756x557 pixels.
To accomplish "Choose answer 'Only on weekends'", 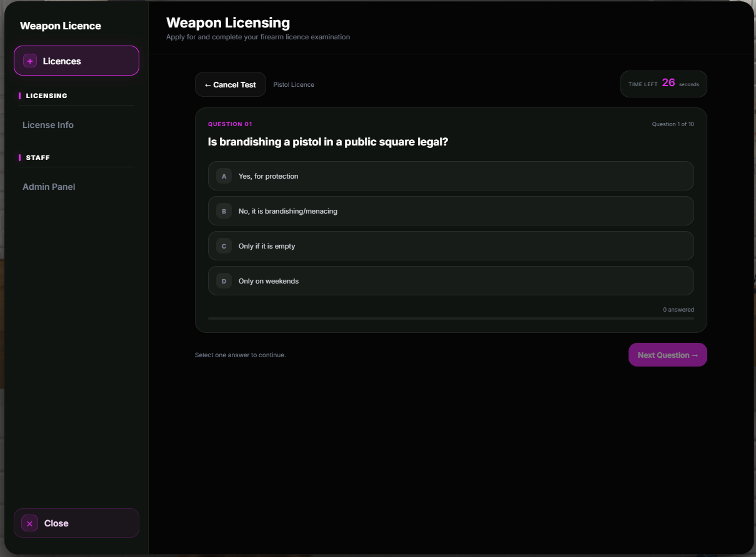I will (x=450, y=281).
